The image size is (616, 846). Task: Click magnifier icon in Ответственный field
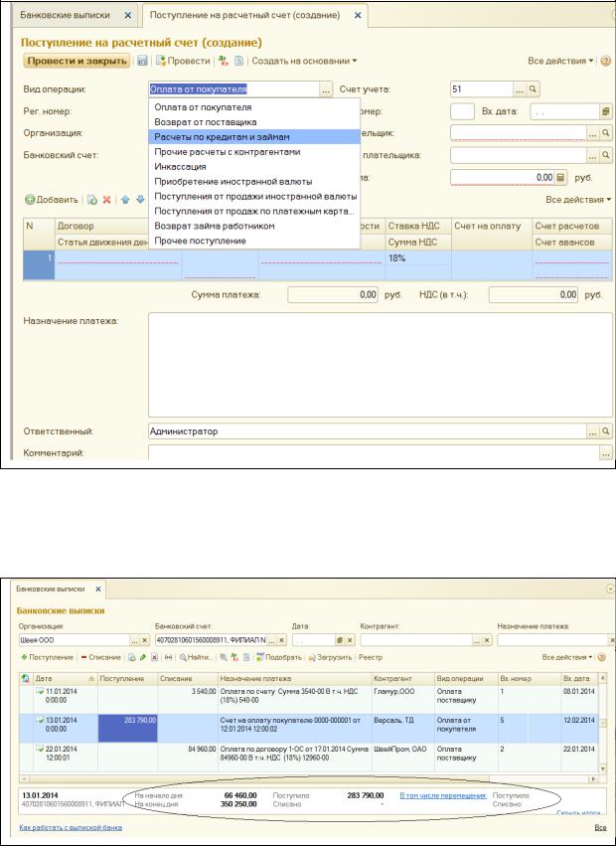click(x=606, y=431)
